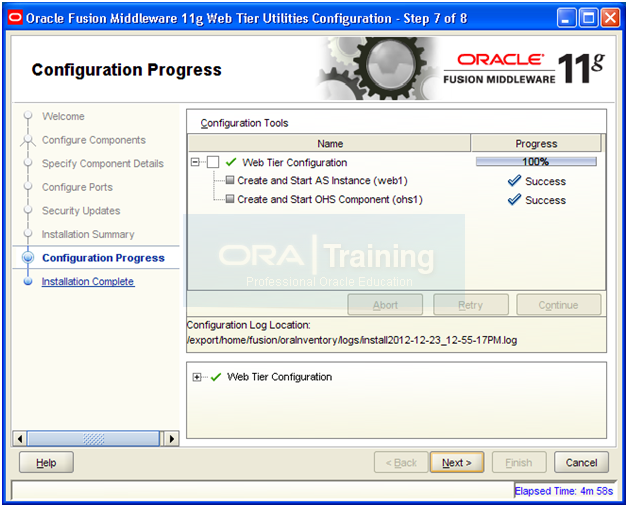Screen dimensions: 628x507
Task: Click the Specify Component Details step bullet
Action: (28, 163)
